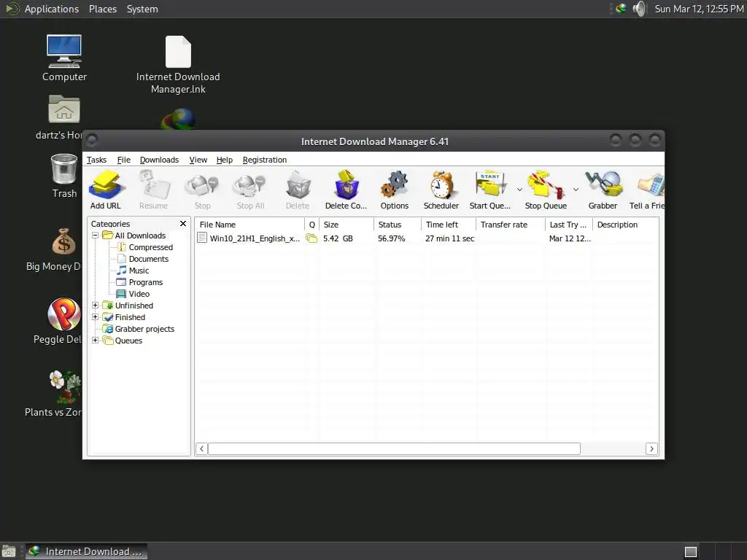Select the Unfinished category label
747x560 pixels.
pos(134,306)
